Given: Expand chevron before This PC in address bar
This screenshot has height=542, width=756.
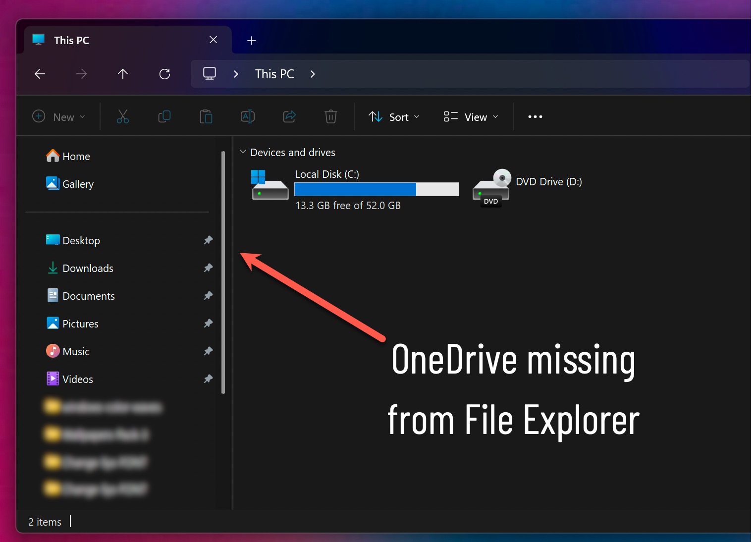Looking at the screenshot, I should tap(236, 74).
